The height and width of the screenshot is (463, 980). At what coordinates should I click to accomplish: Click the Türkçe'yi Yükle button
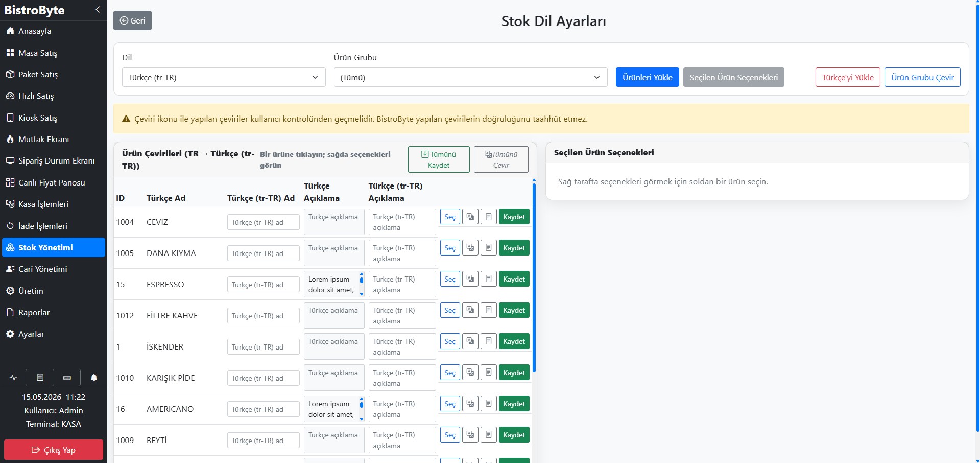[x=848, y=77]
